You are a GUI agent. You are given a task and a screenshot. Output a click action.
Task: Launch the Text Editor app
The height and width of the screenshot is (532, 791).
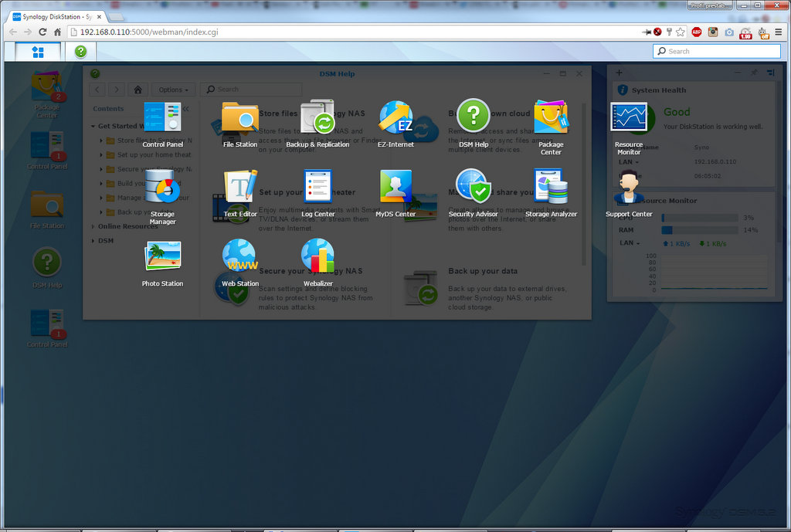tap(240, 194)
